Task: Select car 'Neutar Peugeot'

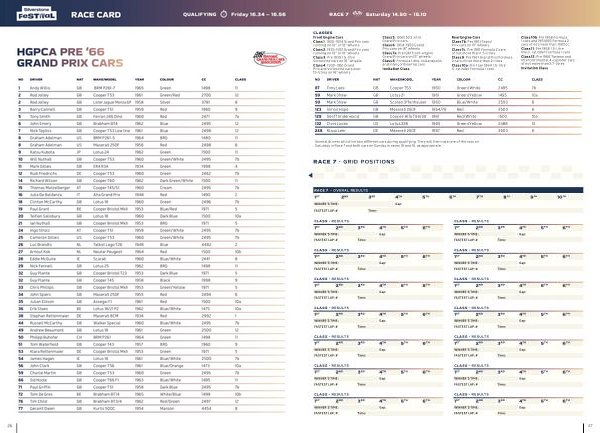Action: pos(108,252)
